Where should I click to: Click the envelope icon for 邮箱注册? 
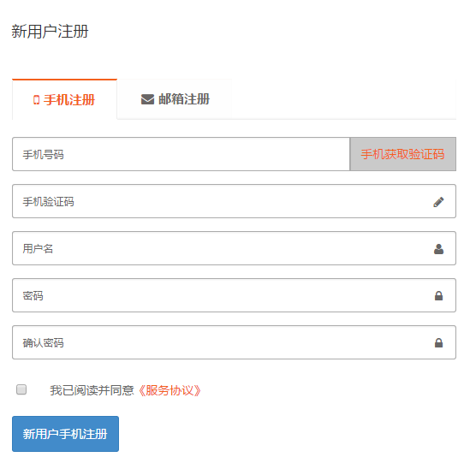click(x=147, y=99)
